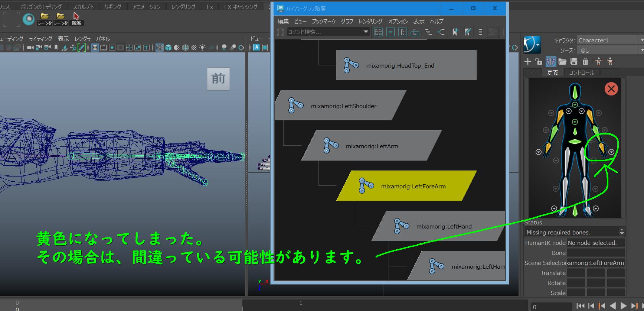The width and height of the screenshot is (644, 311).
Task: Click the Scene Hierarchy icon in Hypergraph toolbar
Action: point(429,32)
